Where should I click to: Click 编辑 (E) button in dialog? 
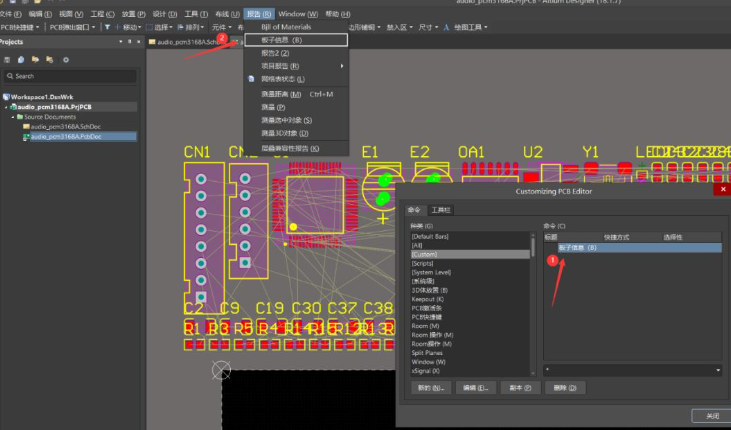point(476,388)
